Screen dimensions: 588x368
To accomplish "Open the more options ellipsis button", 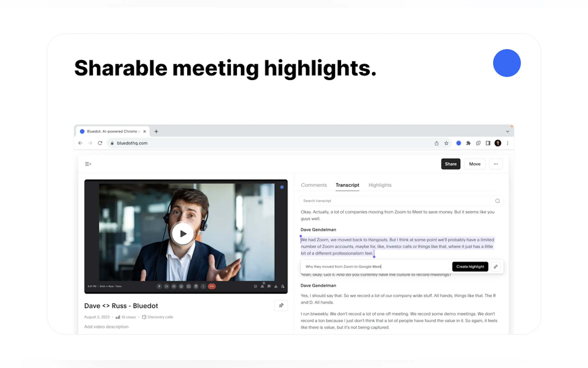I will point(495,164).
